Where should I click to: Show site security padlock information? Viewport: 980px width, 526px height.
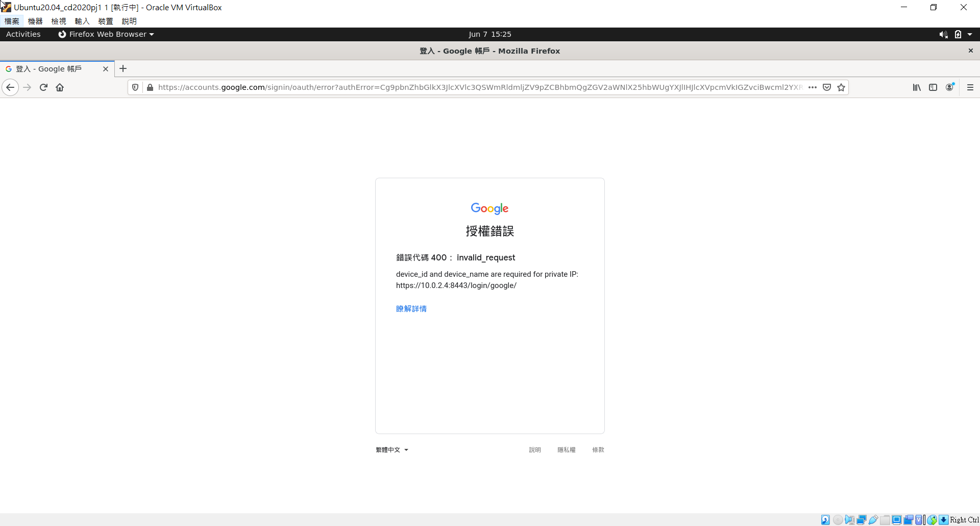[x=150, y=87]
